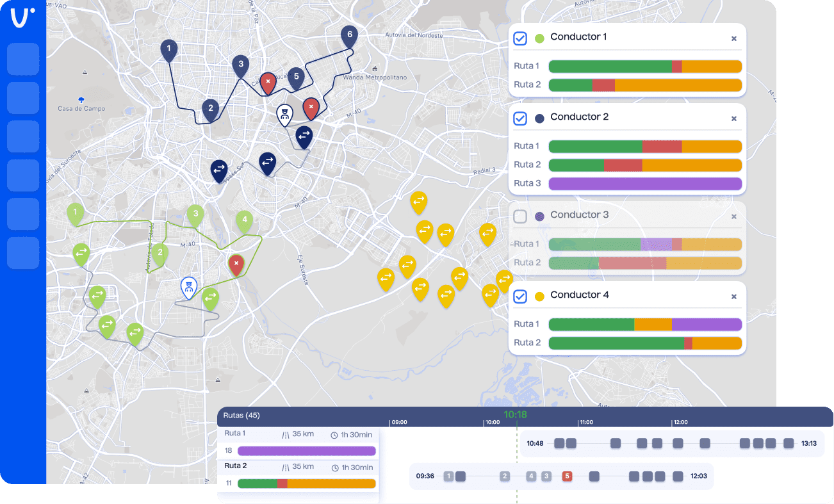Click the first sidebar menu item

(x=23, y=60)
